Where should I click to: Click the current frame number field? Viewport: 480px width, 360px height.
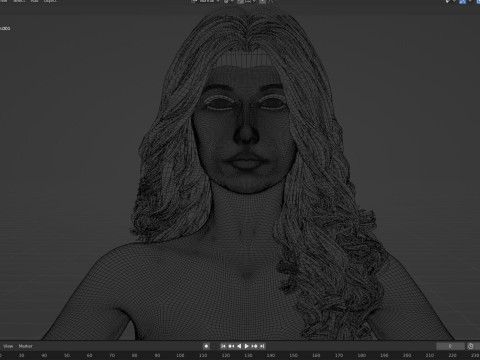pyautogui.click(x=450, y=346)
